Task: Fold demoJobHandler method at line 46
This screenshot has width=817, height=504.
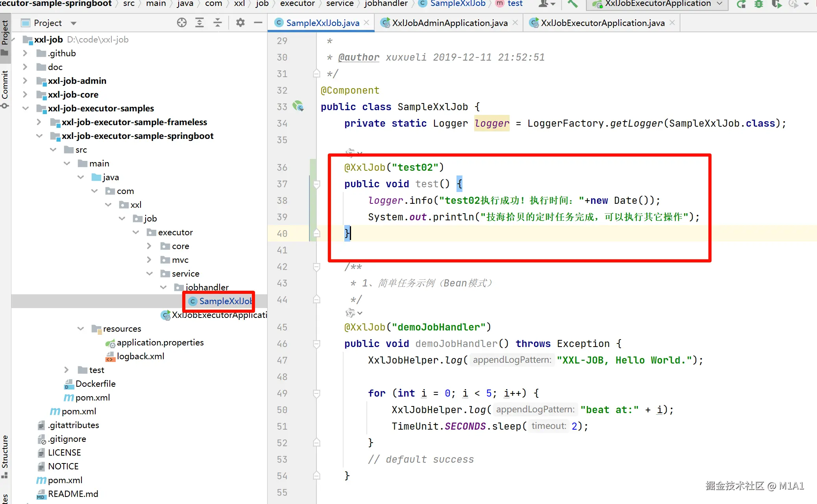Action: [316, 343]
